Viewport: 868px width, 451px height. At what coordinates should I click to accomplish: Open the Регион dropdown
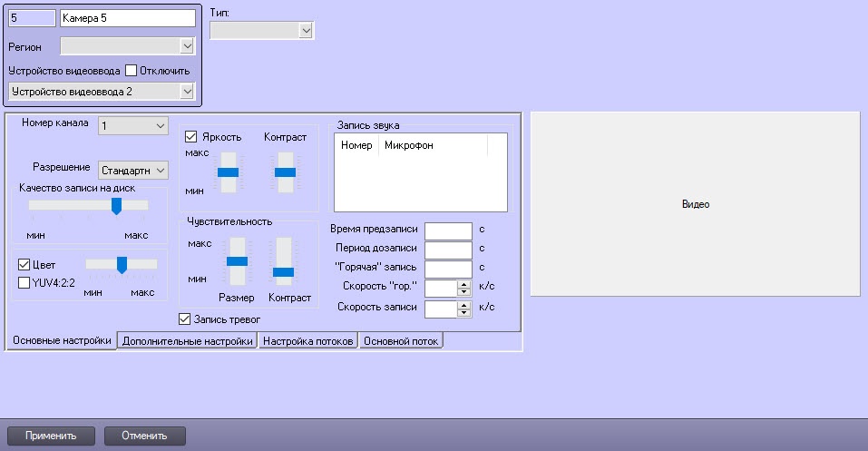[128, 46]
